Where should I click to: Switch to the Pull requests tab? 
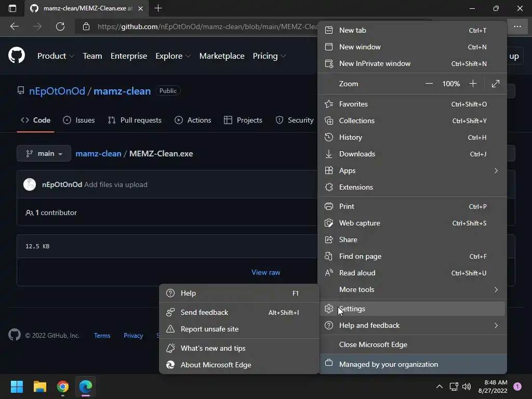(x=135, y=120)
